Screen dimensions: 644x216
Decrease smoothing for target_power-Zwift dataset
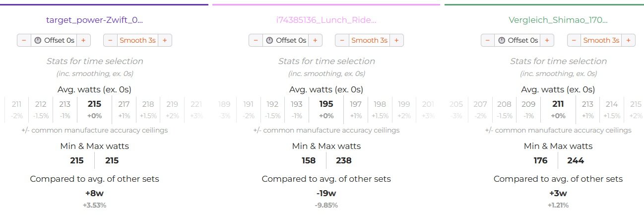110,40
